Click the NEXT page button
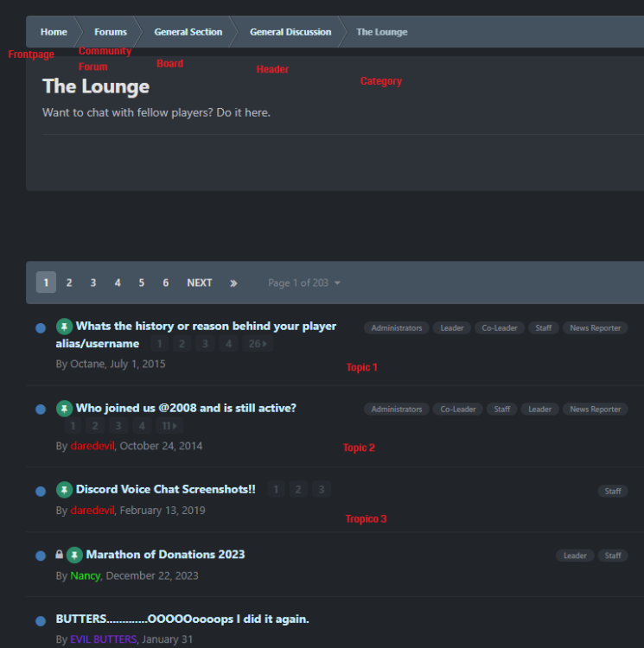644x648 pixels. point(199,283)
